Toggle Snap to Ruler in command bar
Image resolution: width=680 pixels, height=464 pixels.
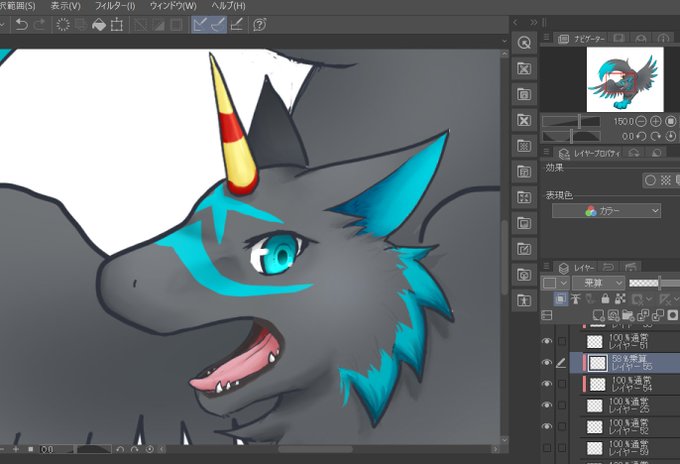[200, 25]
